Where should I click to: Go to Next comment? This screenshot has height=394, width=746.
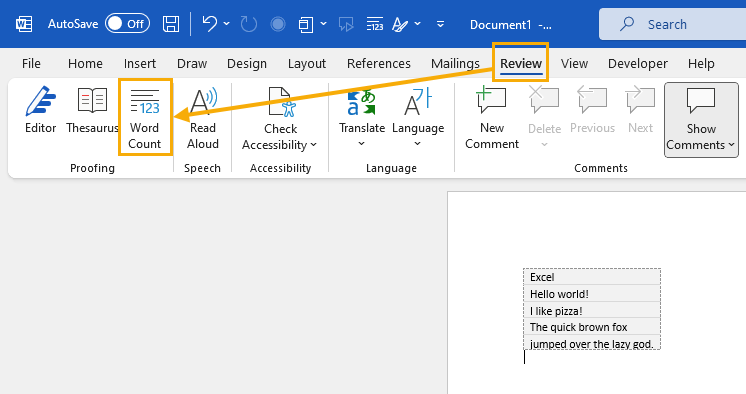pyautogui.click(x=640, y=109)
